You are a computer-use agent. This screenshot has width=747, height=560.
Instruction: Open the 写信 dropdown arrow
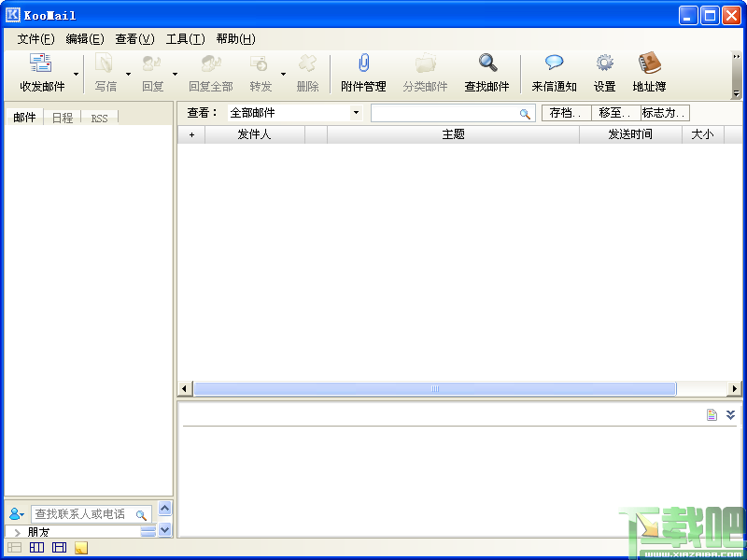(x=128, y=74)
